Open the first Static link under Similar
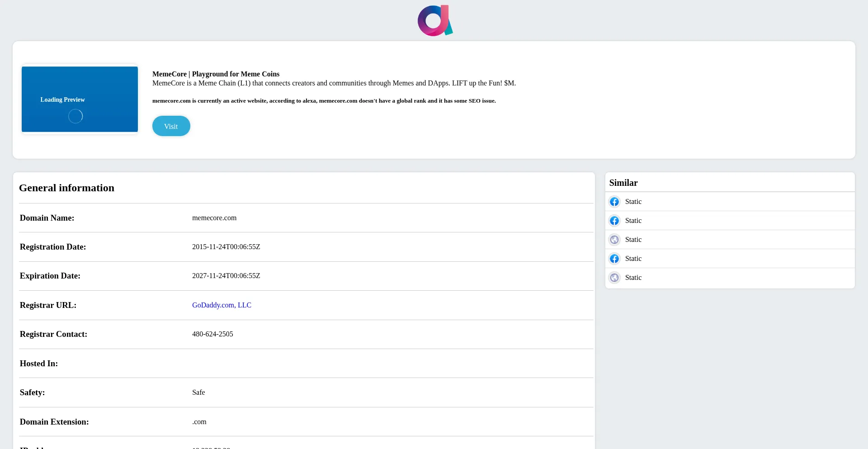 tap(633, 202)
